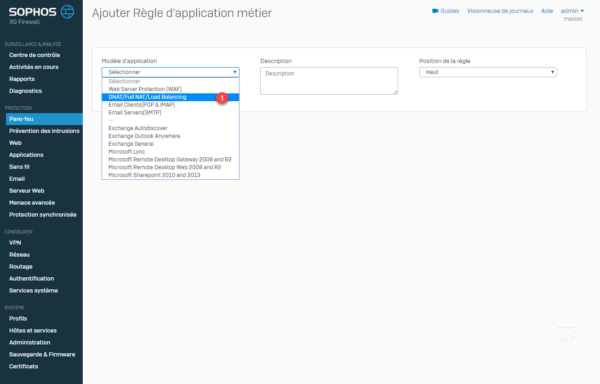Click the faint help mascot icon
Screen dimensions: 600x384
(567, 331)
